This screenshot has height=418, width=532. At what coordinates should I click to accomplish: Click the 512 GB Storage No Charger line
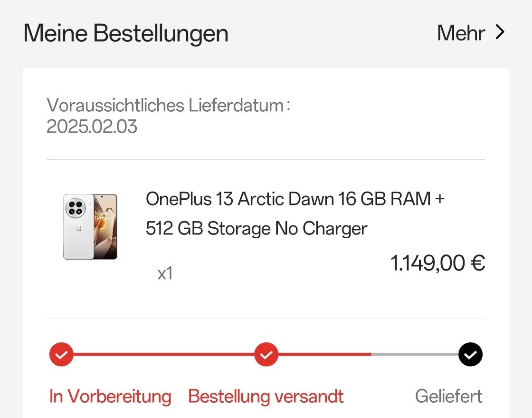point(256,229)
